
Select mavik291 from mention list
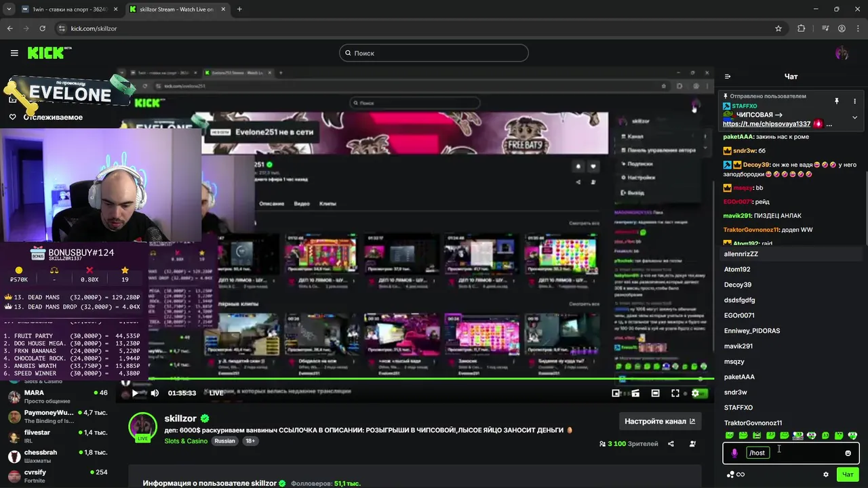(791, 346)
